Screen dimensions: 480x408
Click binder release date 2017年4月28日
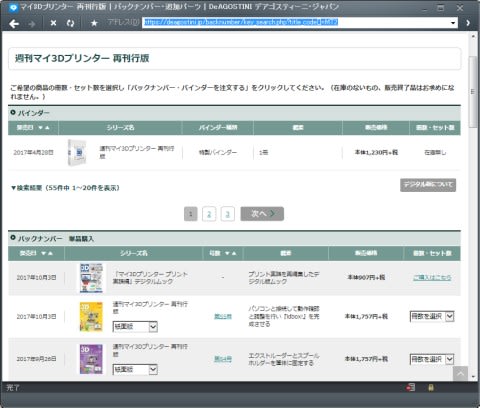pyautogui.click(x=33, y=152)
